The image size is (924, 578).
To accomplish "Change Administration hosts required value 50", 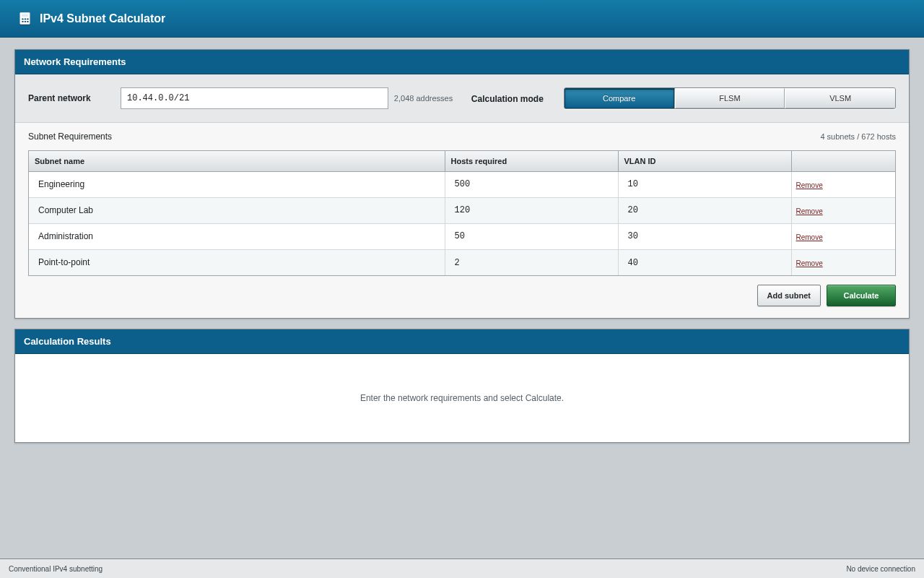I will tap(531, 236).
